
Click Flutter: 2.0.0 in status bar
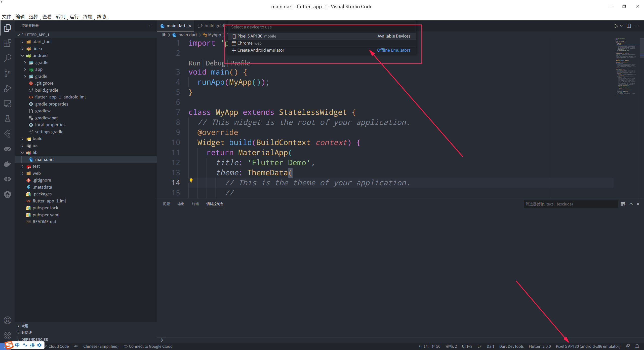[x=540, y=346]
